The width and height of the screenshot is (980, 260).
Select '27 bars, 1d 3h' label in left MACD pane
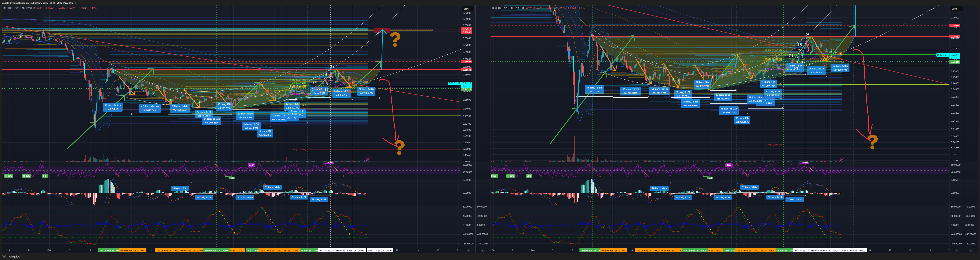point(319,200)
